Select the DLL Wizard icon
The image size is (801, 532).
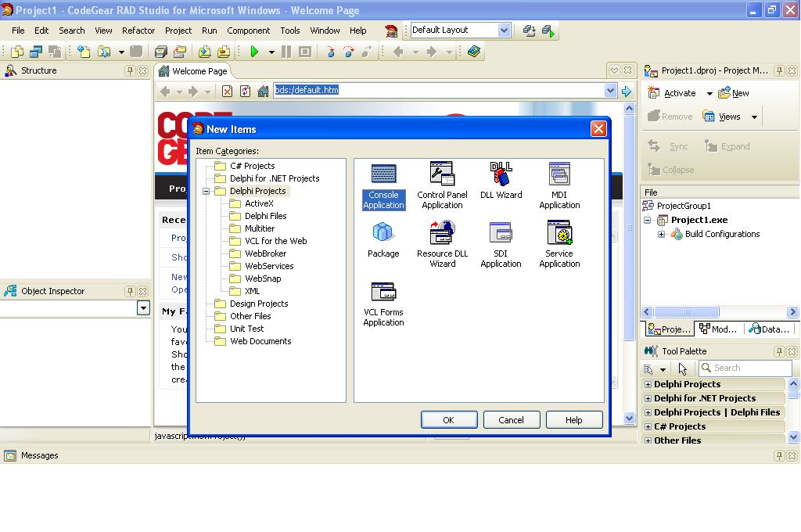pos(501,174)
